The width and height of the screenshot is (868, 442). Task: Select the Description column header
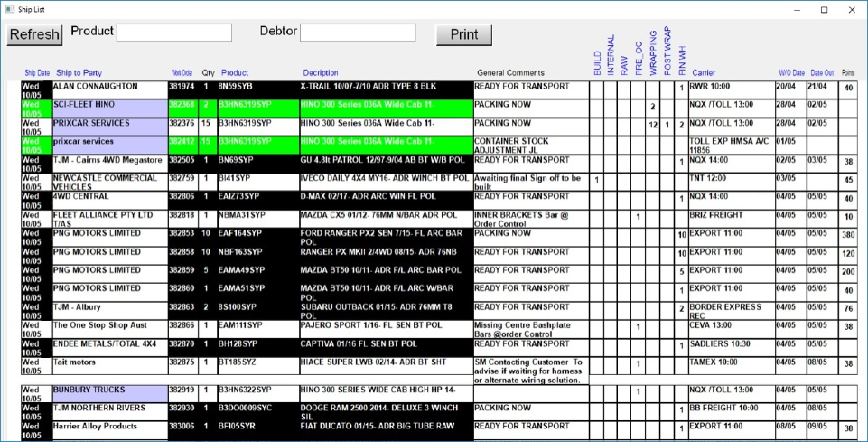point(321,73)
